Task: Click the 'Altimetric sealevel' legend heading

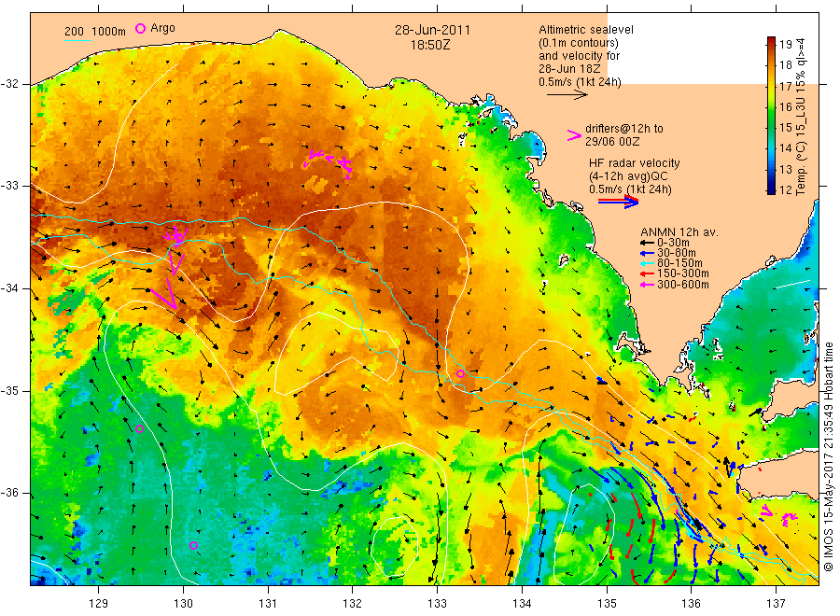Action: 586,30
